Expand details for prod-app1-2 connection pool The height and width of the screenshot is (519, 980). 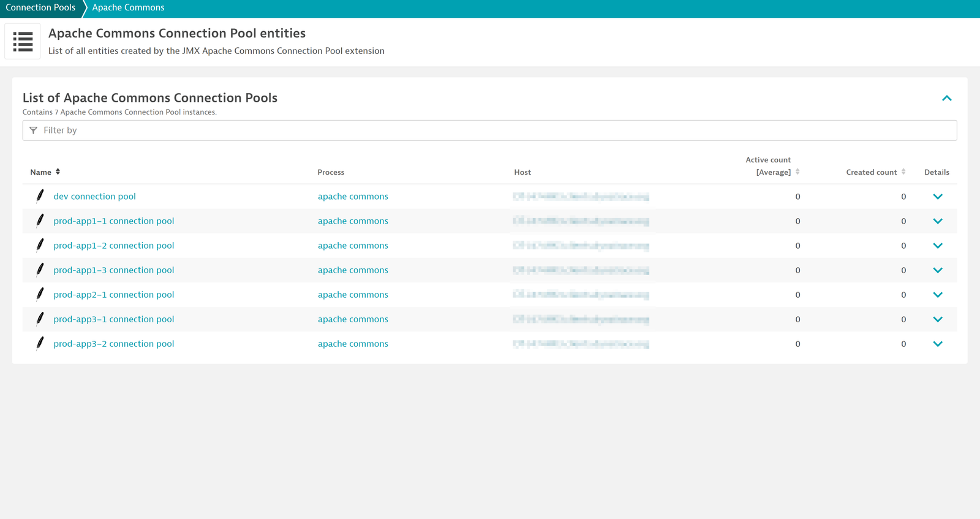pos(937,246)
